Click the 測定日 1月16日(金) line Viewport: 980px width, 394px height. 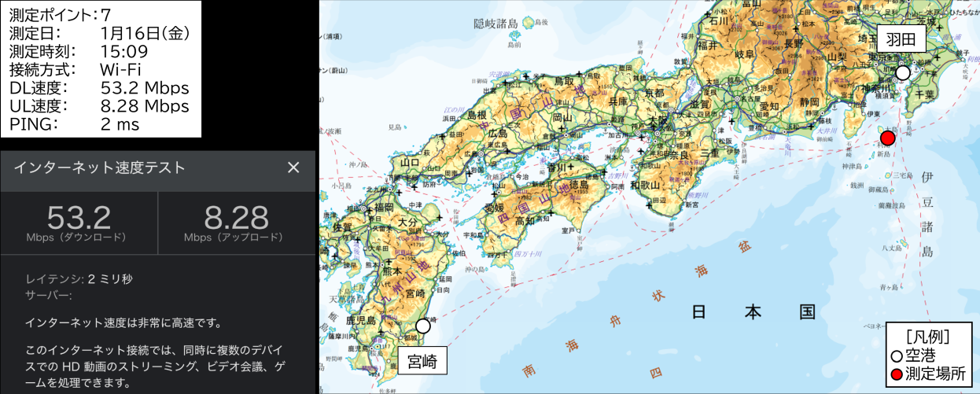tap(99, 33)
